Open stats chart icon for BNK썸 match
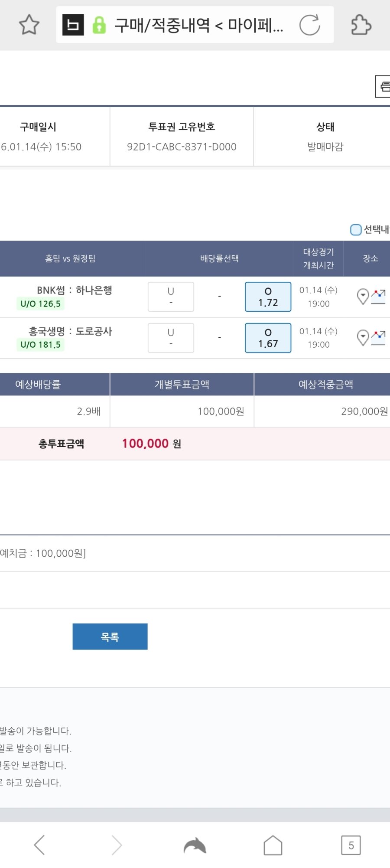Viewport: 390px width, 868px height. click(378, 297)
